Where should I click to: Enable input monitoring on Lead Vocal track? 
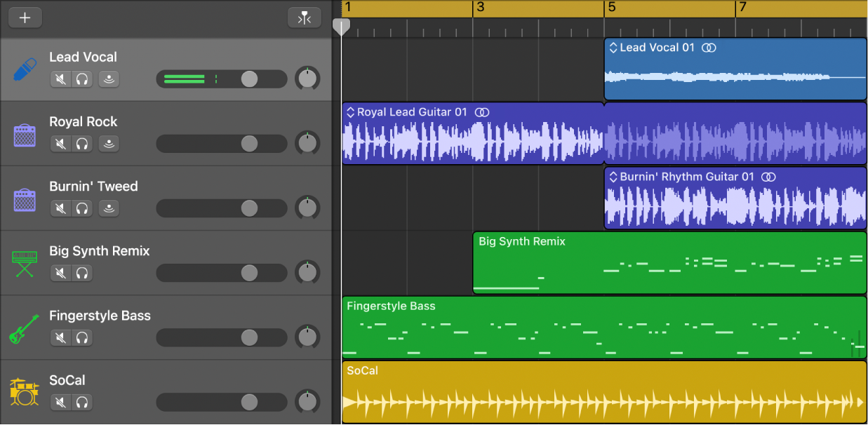click(109, 79)
